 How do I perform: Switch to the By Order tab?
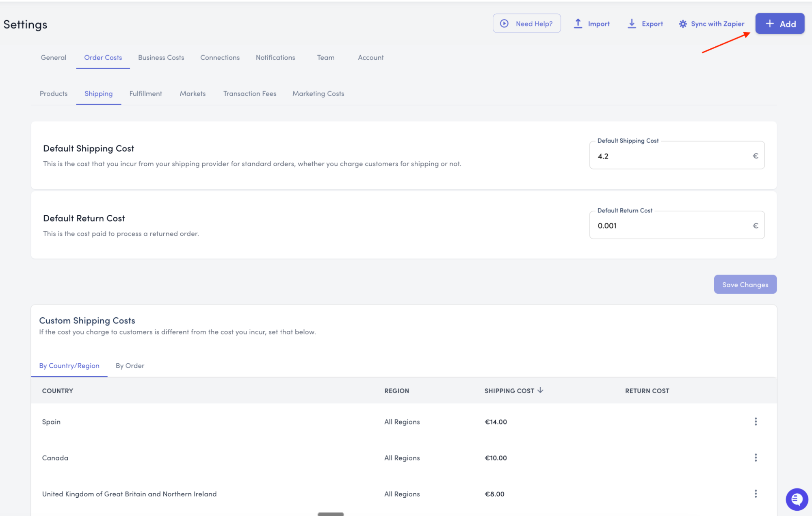point(130,366)
